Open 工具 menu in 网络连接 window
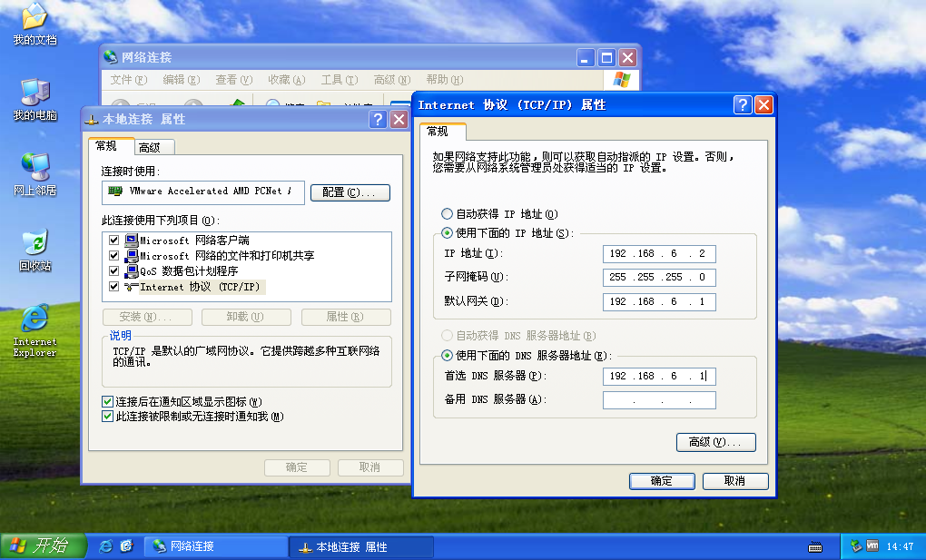This screenshot has width=926, height=560. coord(340,80)
